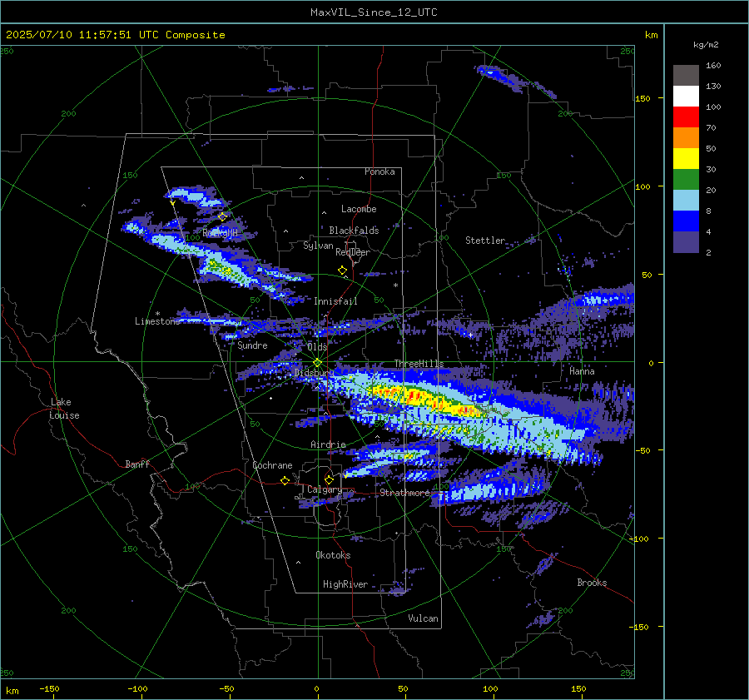This screenshot has height=700, width=749.
Task: Click the Hanna label
Action: pyautogui.click(x=582, y=370)
